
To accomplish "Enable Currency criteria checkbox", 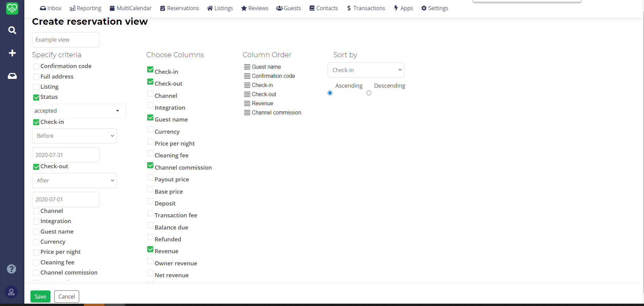I will 36,242.
